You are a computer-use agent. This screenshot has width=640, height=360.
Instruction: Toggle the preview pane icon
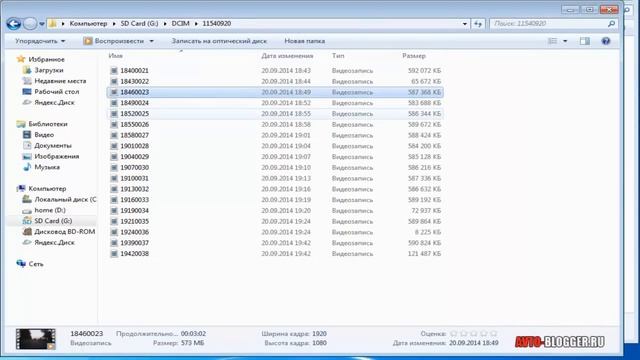584,41
